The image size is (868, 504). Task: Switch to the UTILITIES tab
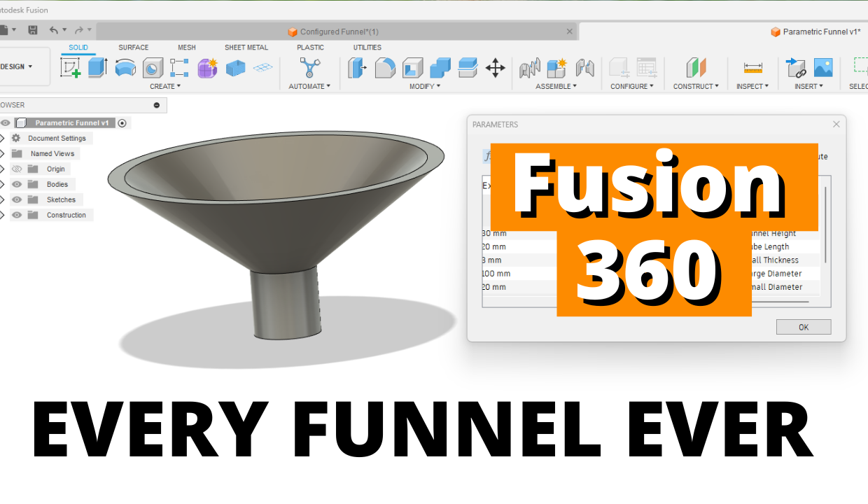[x=367, y=48]
